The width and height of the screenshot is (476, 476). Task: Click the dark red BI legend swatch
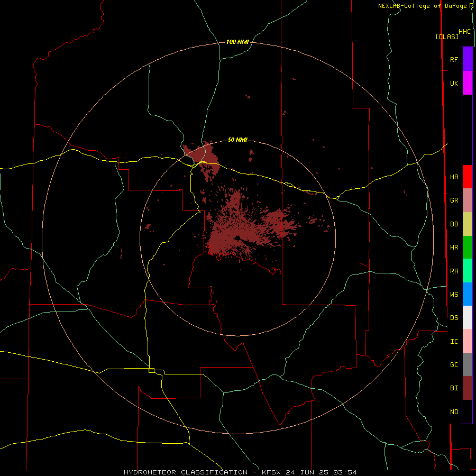(x=467, y=388)
